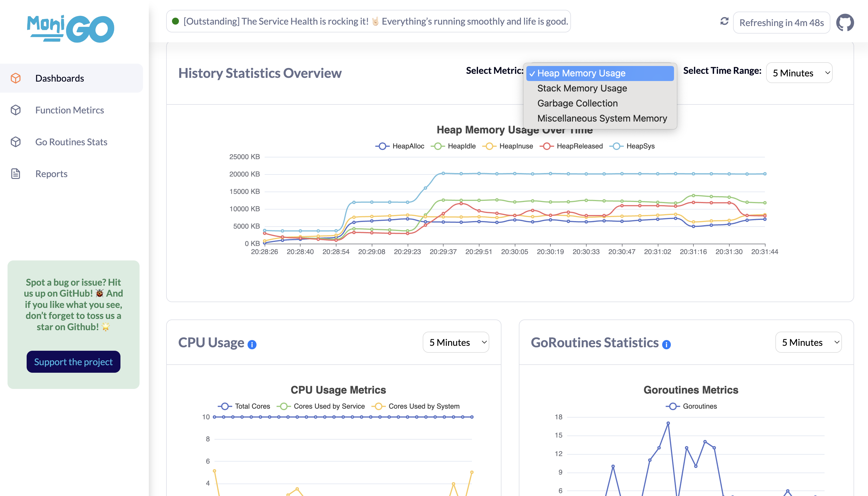
Task: Click the Reports document icon
Action: (16, 174)
